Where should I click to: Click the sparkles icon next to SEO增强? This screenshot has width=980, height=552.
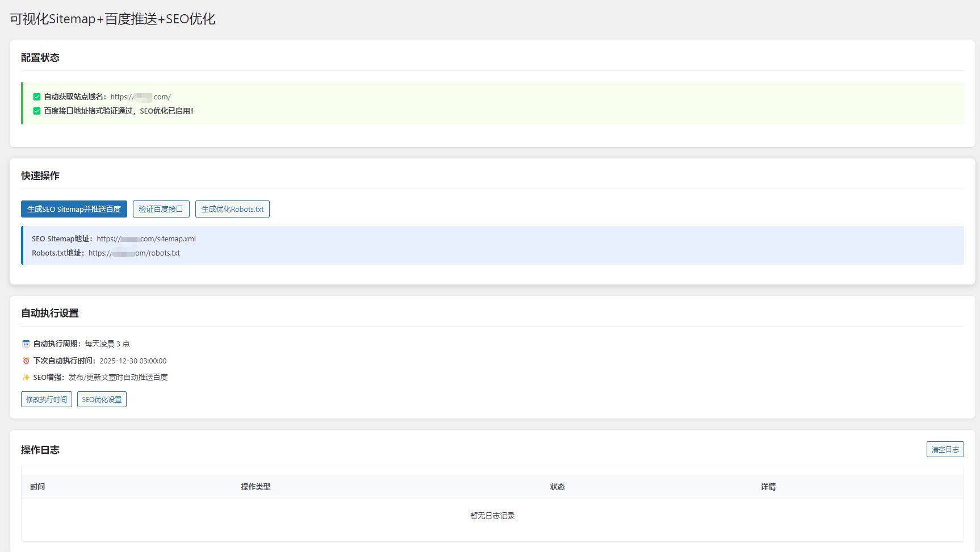(x=25, y=377)
